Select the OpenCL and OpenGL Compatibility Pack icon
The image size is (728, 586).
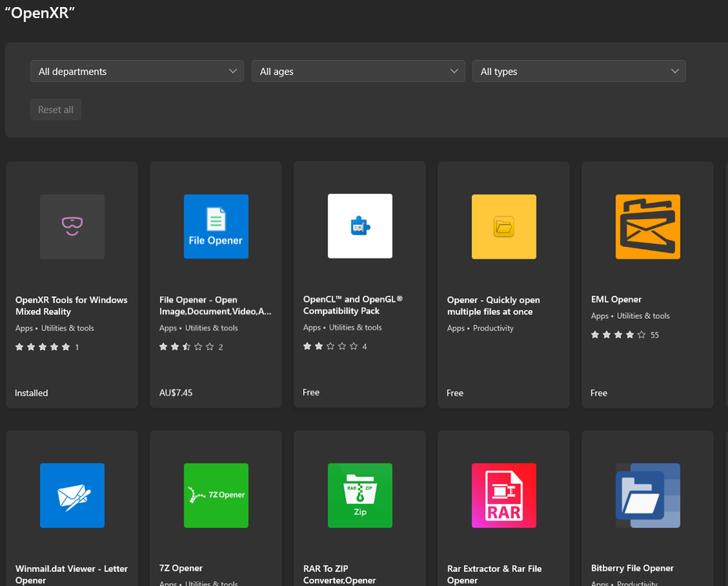tap(359, 226)
